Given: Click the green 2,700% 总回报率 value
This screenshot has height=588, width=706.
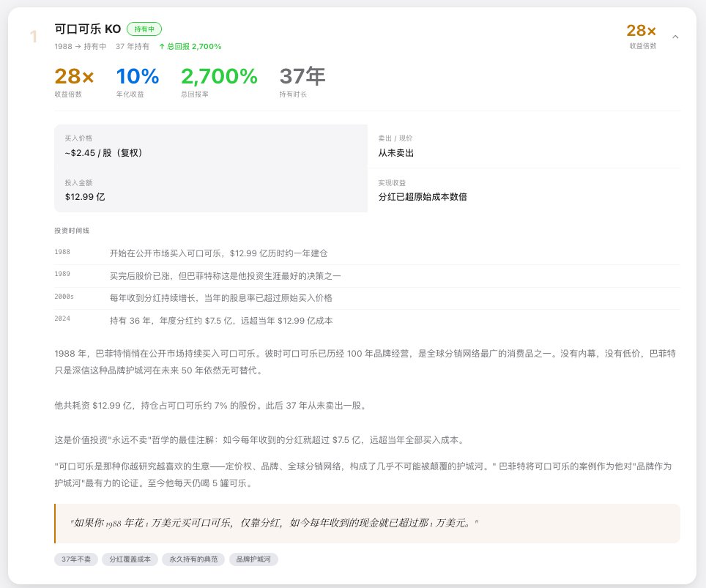Looking at the screenshot, I should coord(219,76).
